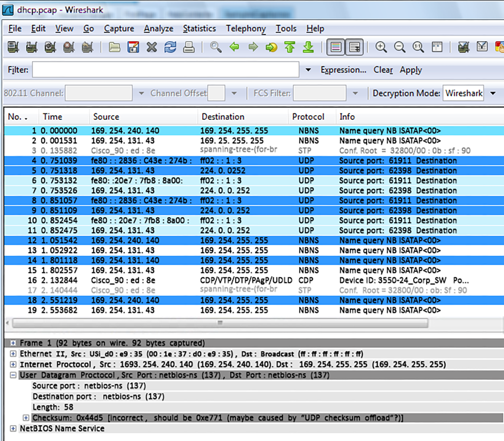This screenshot has height=441, width=504.
Task: Open the Filter history dropdown arrow
Action: pyautogui.click(x=308, y=70)
